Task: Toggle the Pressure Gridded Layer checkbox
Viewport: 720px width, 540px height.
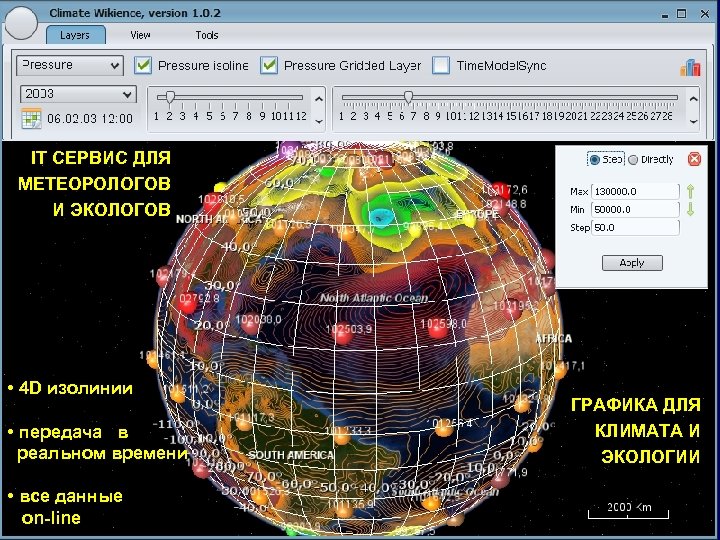Action: (269, 66)
